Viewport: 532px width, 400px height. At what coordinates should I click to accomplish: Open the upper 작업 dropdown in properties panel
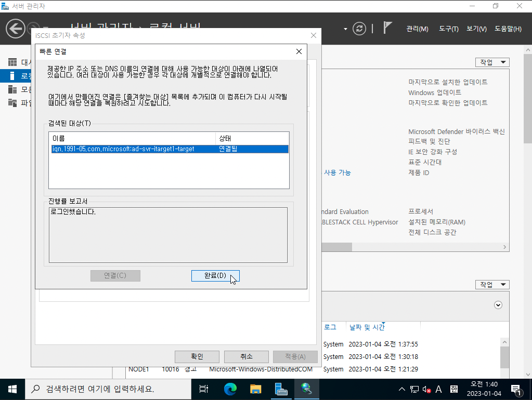pos(492,62)
